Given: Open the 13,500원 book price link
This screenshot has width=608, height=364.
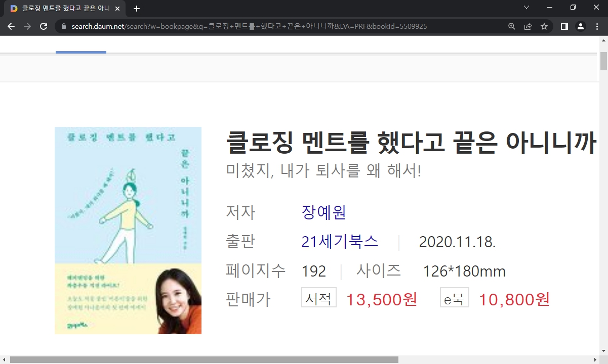Looking at the screenshot, I should coord(382,299).
